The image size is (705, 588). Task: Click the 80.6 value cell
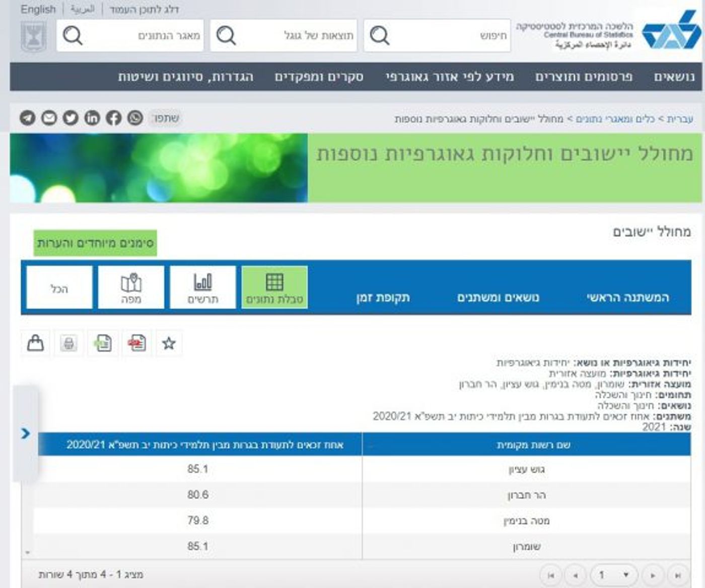point(197,495)
